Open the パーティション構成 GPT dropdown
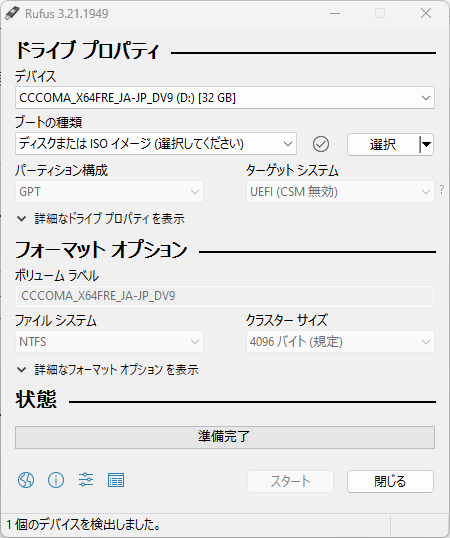 pos(109,191)
